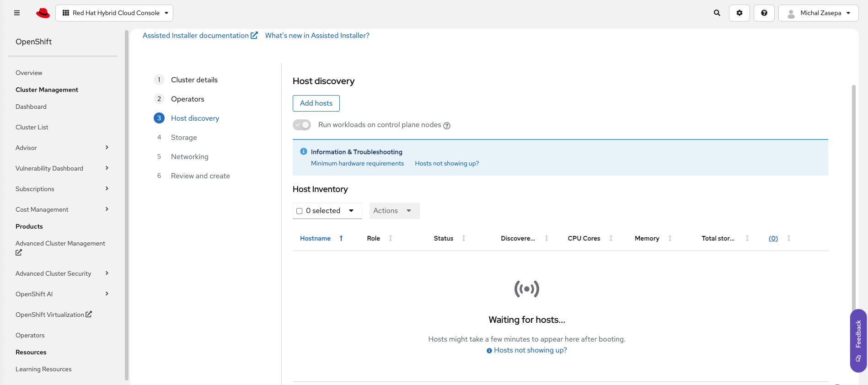868x385 pixels.
Task: Expand Advisor sidebar section
Action: [x=107, y=147]
